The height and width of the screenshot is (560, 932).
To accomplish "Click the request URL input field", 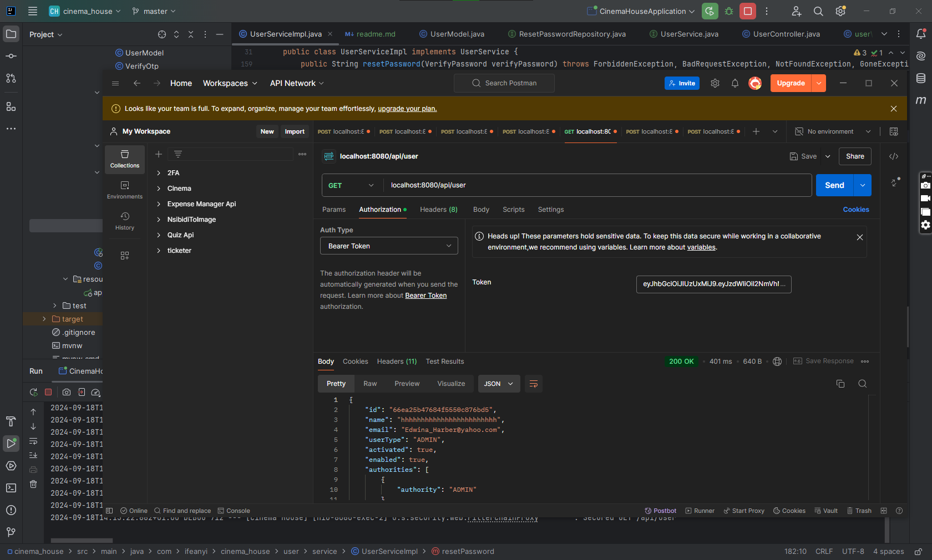I will 597,185.
